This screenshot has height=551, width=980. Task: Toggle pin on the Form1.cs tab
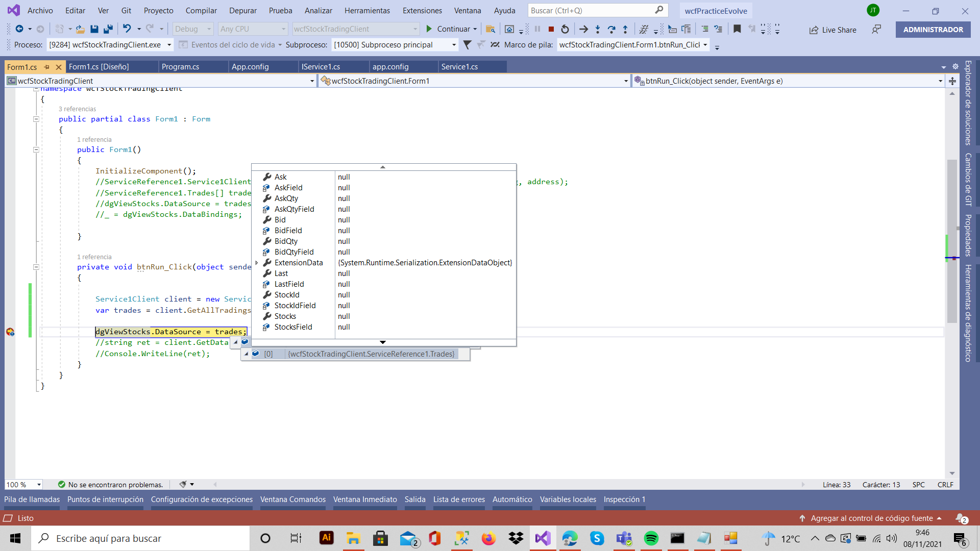click(x=46, y=67)
